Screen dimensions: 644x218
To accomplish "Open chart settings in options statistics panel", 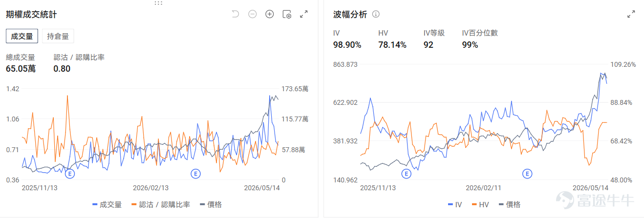I will [x=287, y=14].
